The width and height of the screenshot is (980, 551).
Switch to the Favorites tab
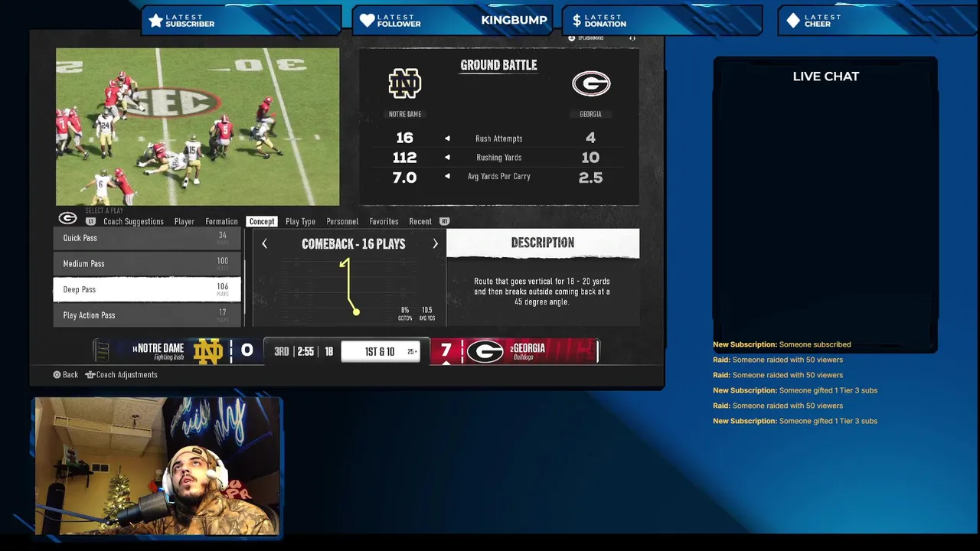click(x=384, y=221)
